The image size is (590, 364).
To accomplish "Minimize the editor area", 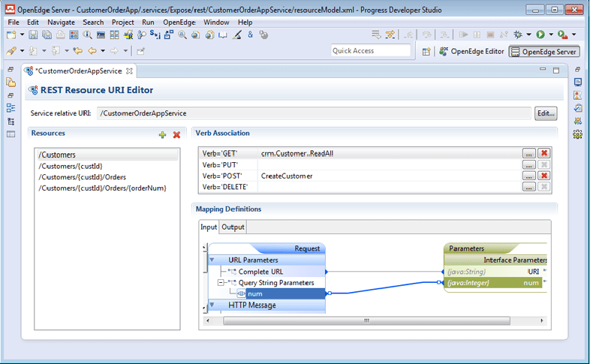I will [543, 70].
